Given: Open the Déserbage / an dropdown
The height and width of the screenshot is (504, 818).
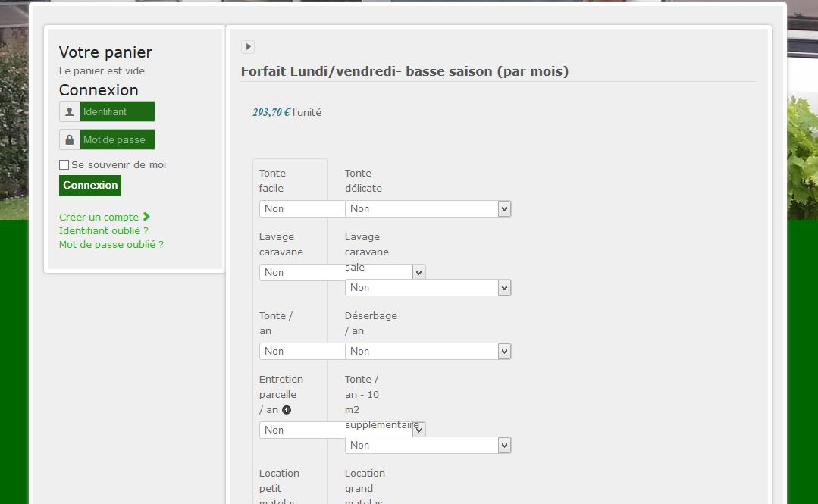Looking at the screenshot, I should [x=428, y=351].
